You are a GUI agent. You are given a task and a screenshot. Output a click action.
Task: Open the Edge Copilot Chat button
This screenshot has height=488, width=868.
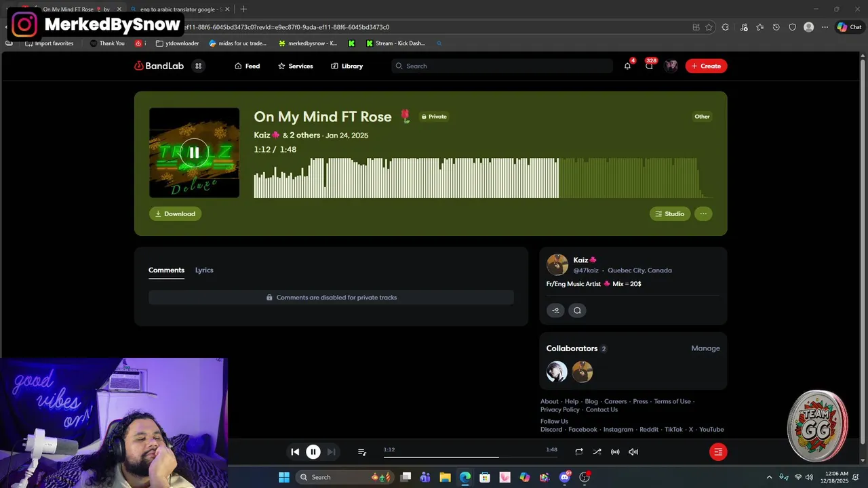point(849,27)
